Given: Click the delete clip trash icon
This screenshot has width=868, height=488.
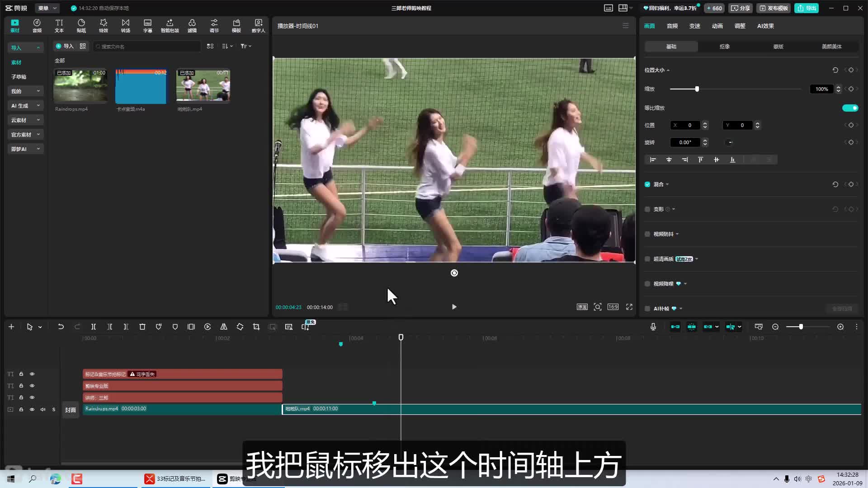Looking at the screenshot, I should pos(142,327).
